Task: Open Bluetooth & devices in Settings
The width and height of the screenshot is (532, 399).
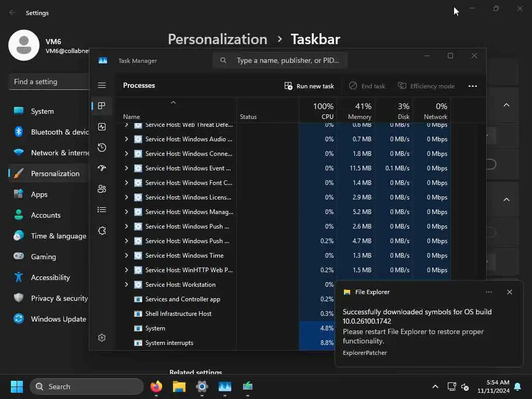Action: pos(49,132)
